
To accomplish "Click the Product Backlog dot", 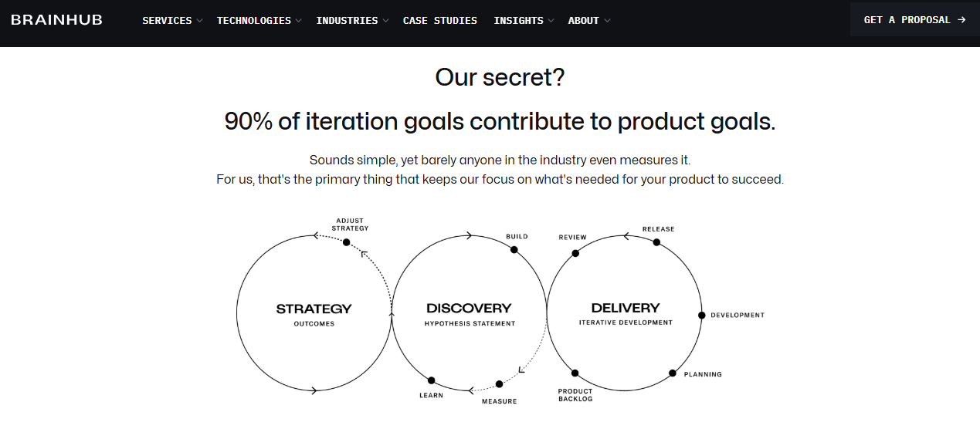I will [576, 373].
